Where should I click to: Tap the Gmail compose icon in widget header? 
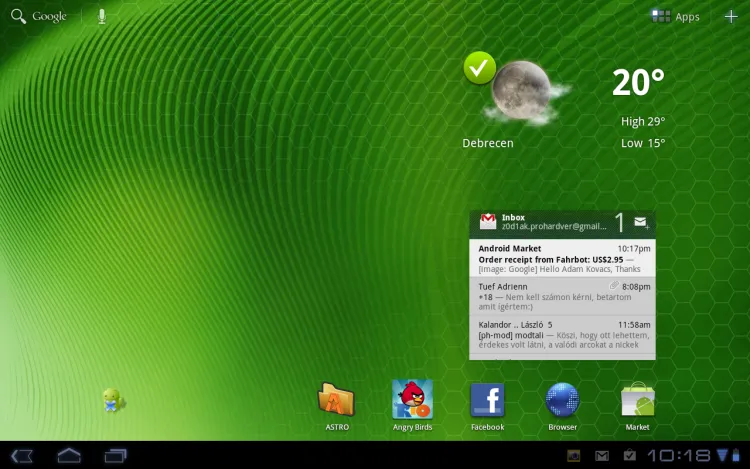[641, 223]
